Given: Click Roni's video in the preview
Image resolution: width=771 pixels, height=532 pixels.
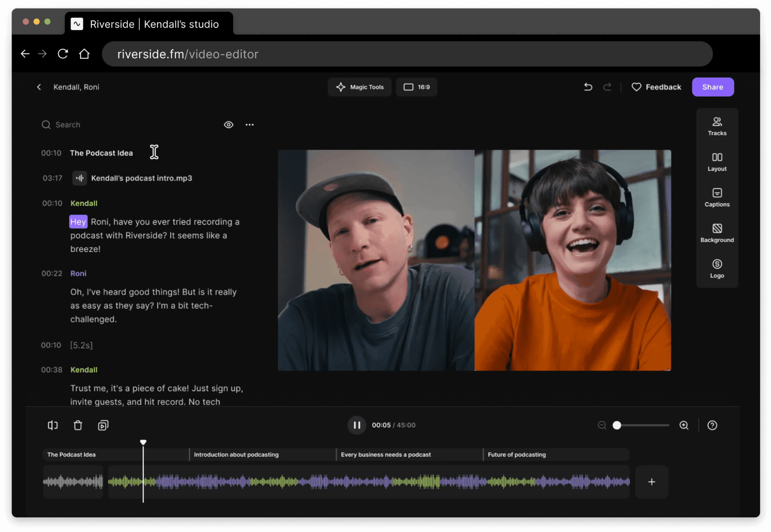Looking at the screenshot, I should tap(573, 260).
